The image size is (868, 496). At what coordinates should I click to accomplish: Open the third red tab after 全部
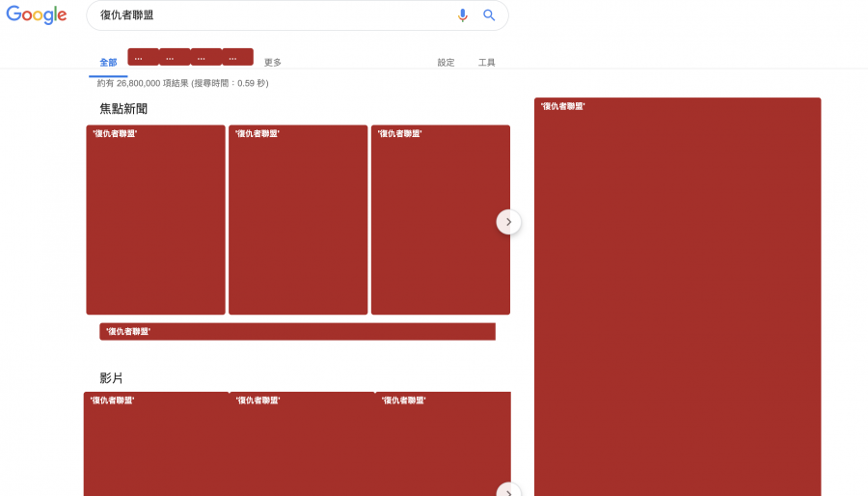[205, 57]
